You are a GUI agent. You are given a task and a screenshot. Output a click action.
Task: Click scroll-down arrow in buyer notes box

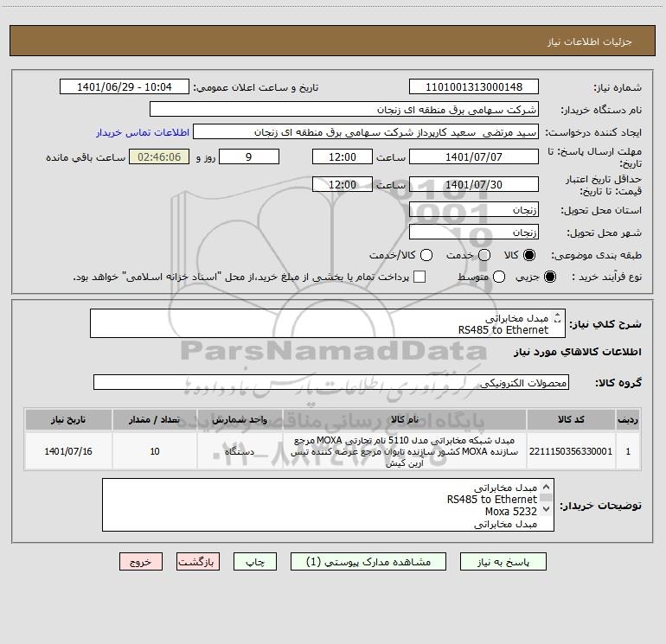point(547,508)
